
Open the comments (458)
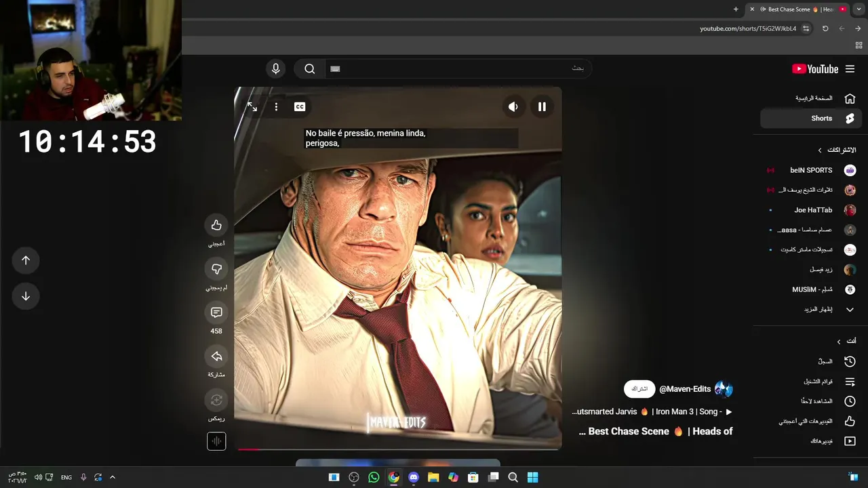216,312
